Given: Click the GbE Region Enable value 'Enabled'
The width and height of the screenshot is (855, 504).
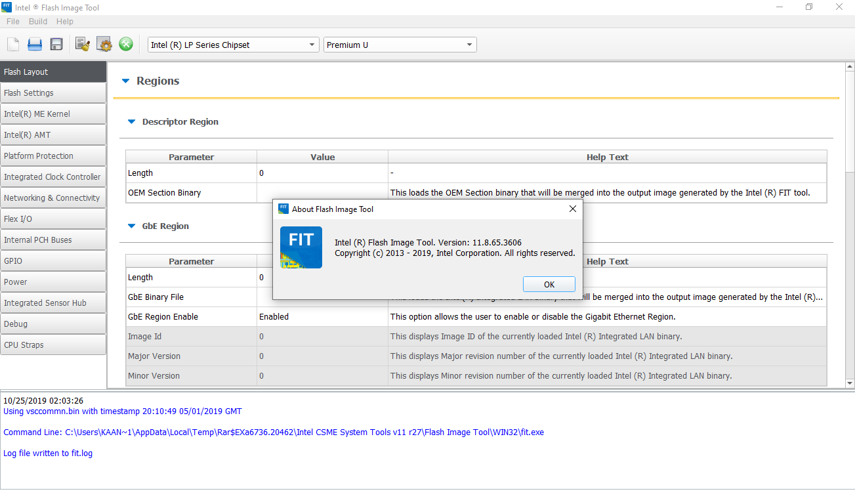Looking at the screenshot, I should coord(322,317).
